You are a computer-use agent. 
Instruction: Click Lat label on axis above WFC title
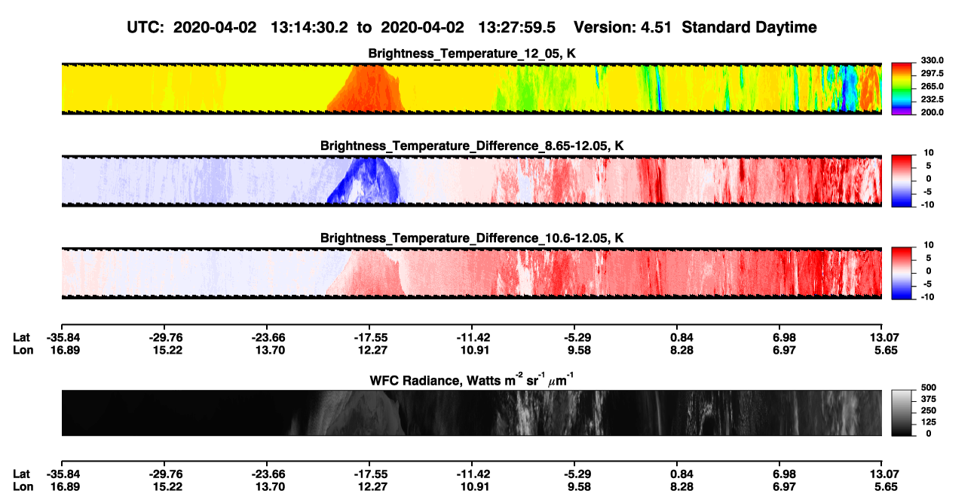click(21, 338)
